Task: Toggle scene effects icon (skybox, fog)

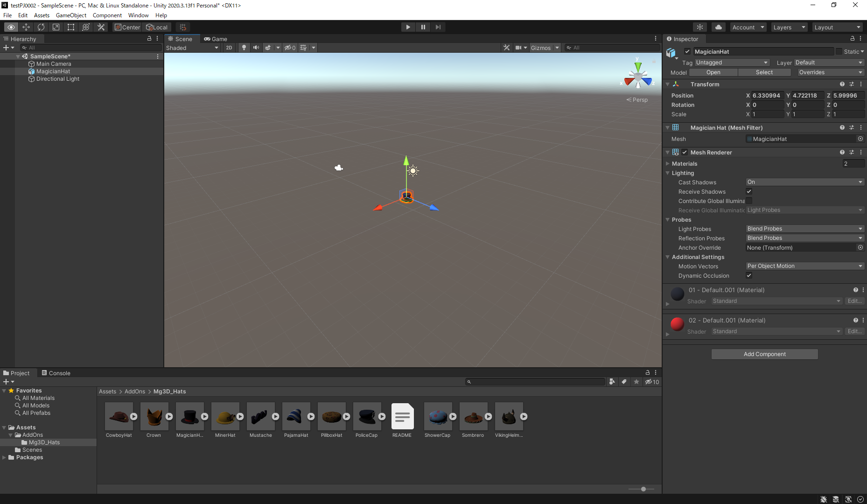Action: tap(268, 48)
